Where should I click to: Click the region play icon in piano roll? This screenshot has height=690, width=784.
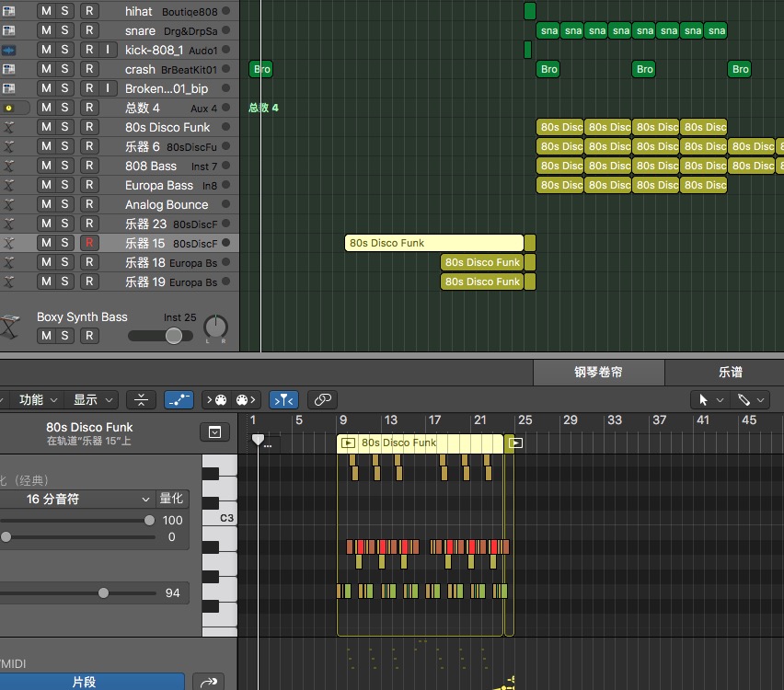(348, 443)
